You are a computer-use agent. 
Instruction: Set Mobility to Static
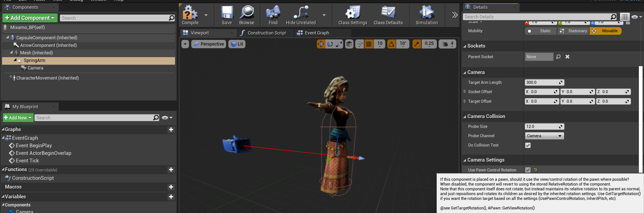point(540,31)
